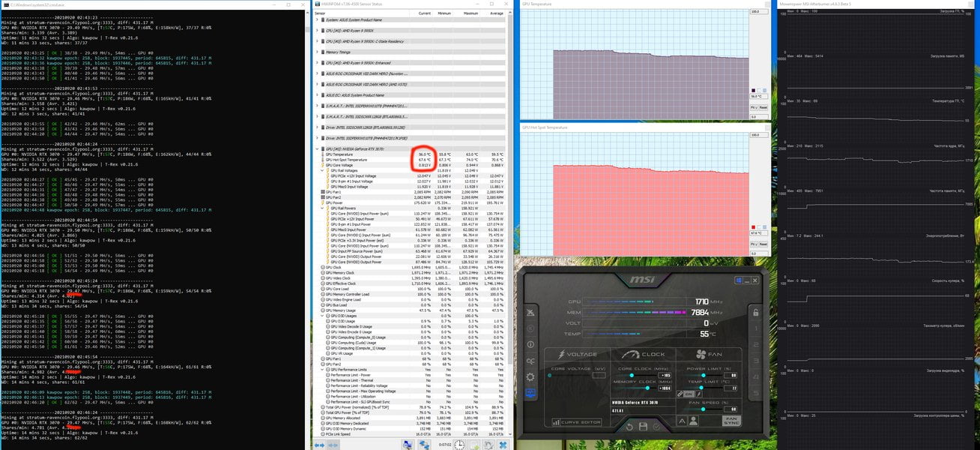Open HWiNFO sensor settings wrench icon
Screen dimensions: 980x450
point(489,445)
